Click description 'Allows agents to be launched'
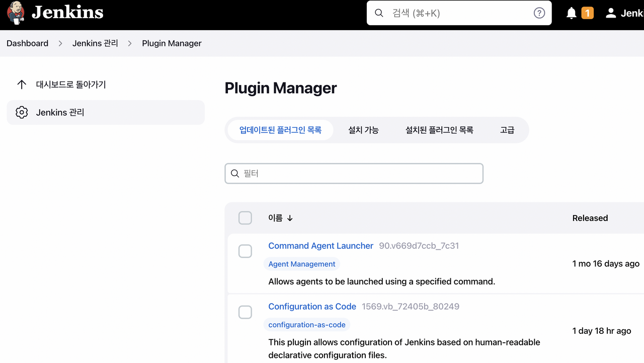 (382, 281)
